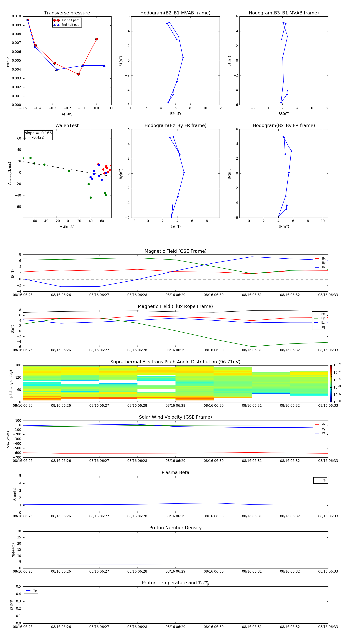351x644 pixels.
Task: Select the '2nd half path' legend entry
Action: [x=67, y=25]
